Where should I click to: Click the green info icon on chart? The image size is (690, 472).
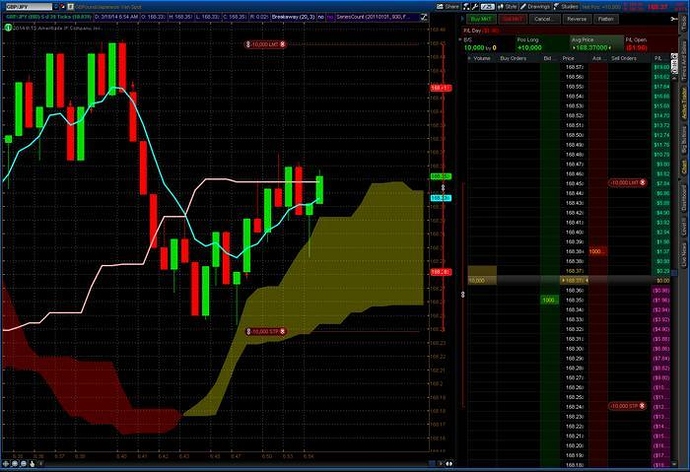tap(8, 28)
